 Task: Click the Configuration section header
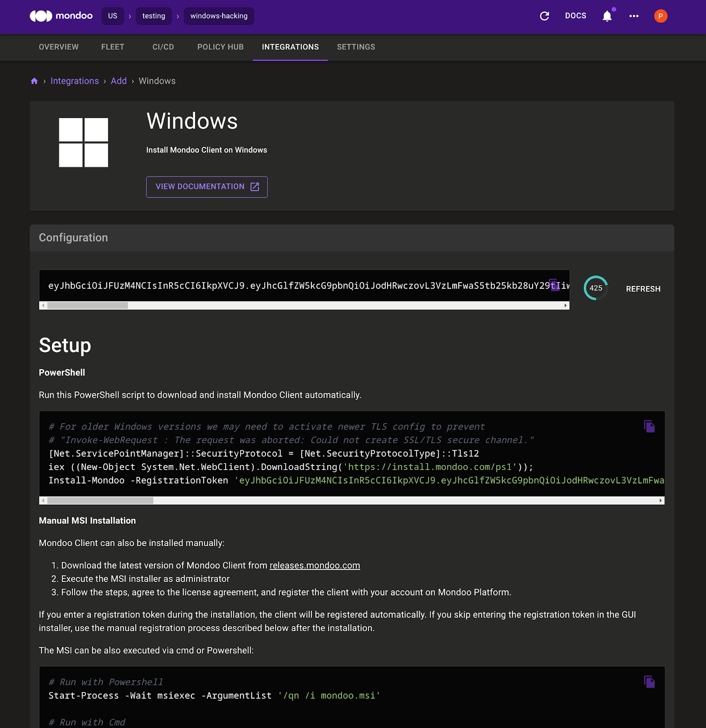click(x=352, y=238)
